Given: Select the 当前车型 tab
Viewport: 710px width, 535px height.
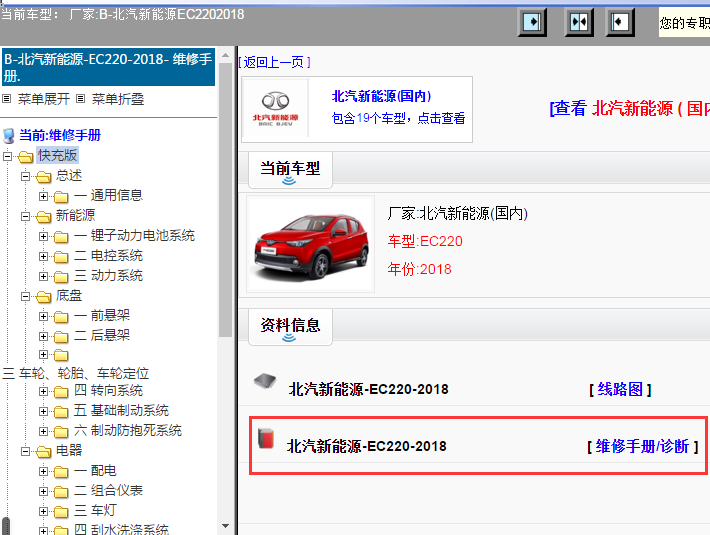Looking at the screenshot, I should coord(290,170).
